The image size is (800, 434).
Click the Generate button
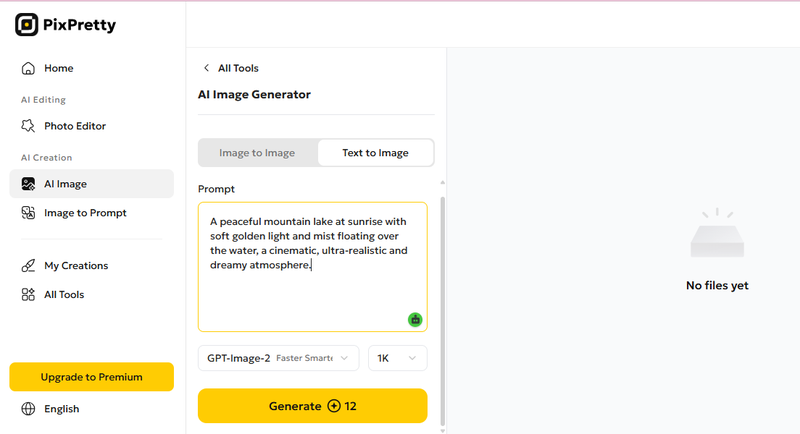click(312, 406)
